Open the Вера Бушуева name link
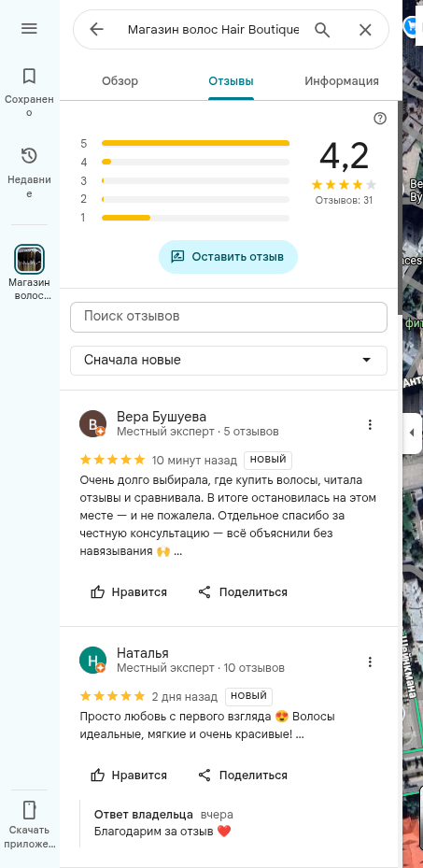Viewport: 423px width, 868px height. click(162, 417)
